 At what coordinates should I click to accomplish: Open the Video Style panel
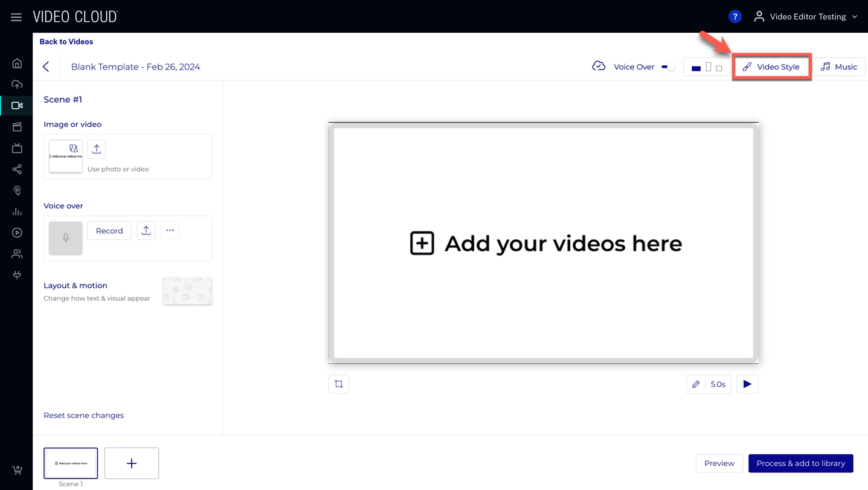coord(771,67)
